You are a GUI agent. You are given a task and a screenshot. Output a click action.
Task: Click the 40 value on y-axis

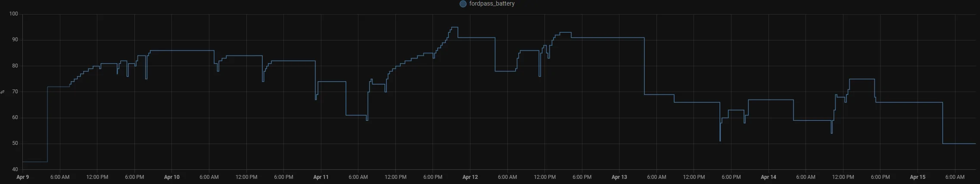15,169
